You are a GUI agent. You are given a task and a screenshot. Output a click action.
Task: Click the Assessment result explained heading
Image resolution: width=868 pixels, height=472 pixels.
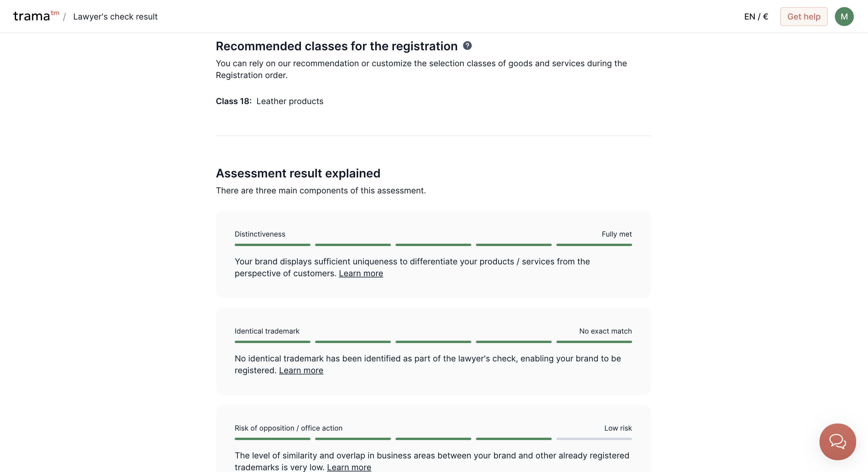click(298, 173)
